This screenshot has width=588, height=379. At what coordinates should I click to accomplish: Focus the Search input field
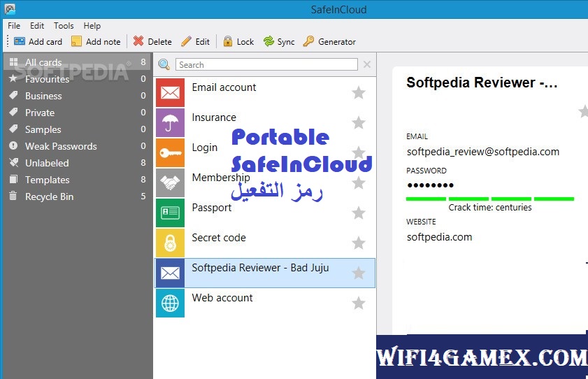pos(266,64)
